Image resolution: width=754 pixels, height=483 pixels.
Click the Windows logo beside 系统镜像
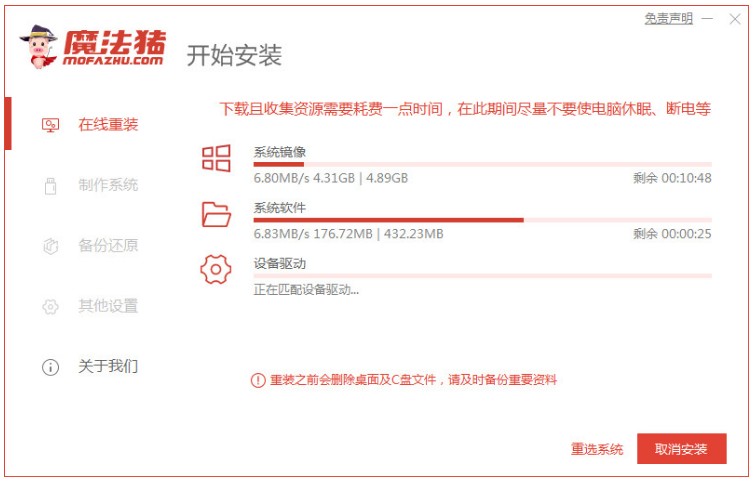pos(216,158)
